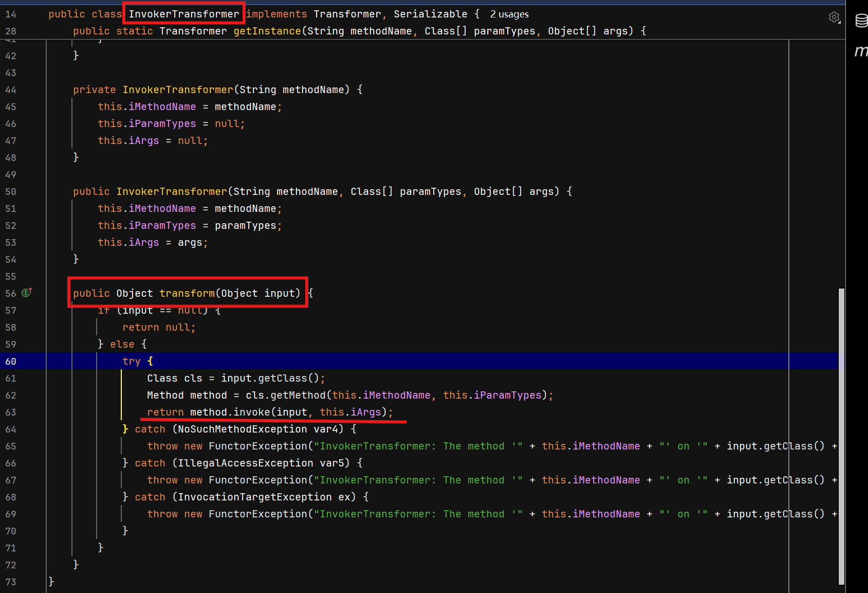Click the highlighted try keyword on line 60
Image resolution: width=868 pixels, height=593 pixels.
[132, 362]
